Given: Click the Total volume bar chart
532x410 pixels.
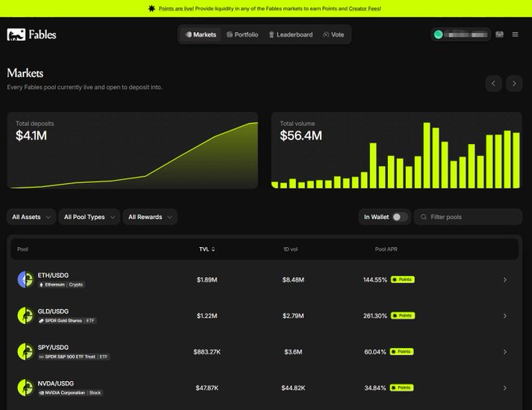Looking at the screenshot, I should tap(397, 150).
